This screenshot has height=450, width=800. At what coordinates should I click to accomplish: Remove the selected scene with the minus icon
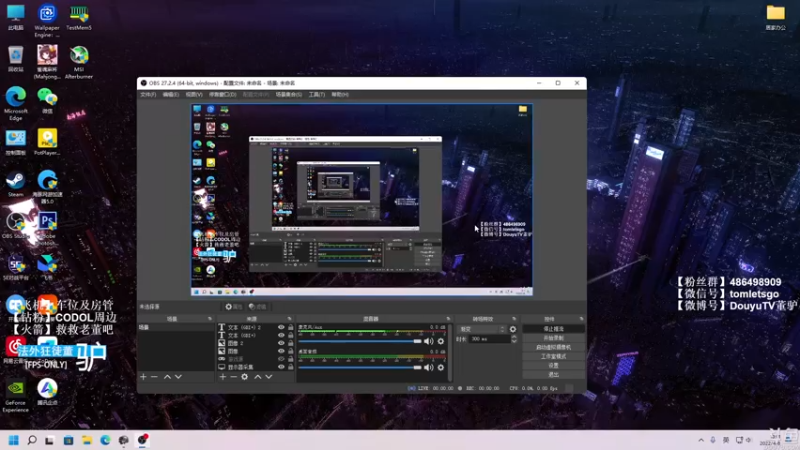coord(154,377)
